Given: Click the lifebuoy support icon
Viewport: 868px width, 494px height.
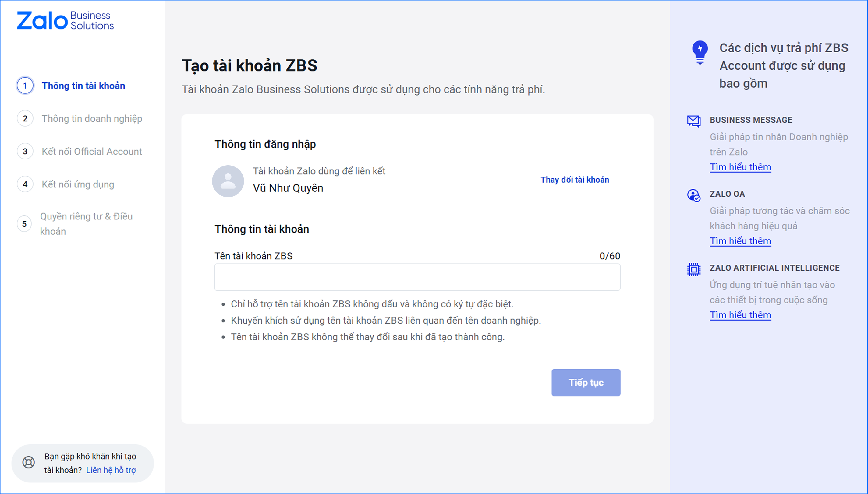Looking at the screenshot, I should coord(29,462).
